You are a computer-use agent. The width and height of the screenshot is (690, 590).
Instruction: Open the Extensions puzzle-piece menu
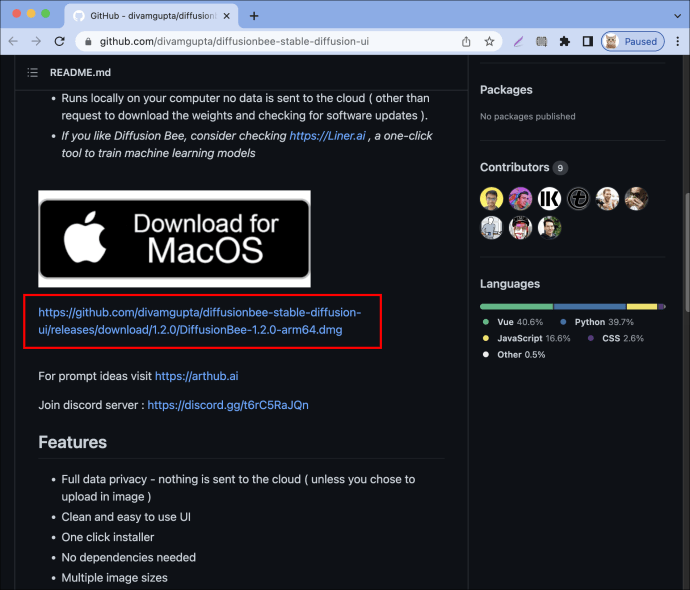pos(564,41)
